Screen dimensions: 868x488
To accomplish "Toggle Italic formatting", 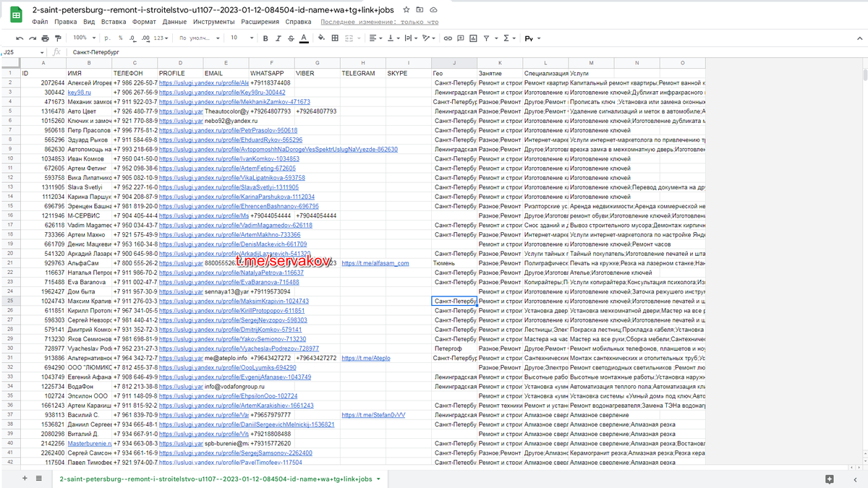I will pos(278,38).
